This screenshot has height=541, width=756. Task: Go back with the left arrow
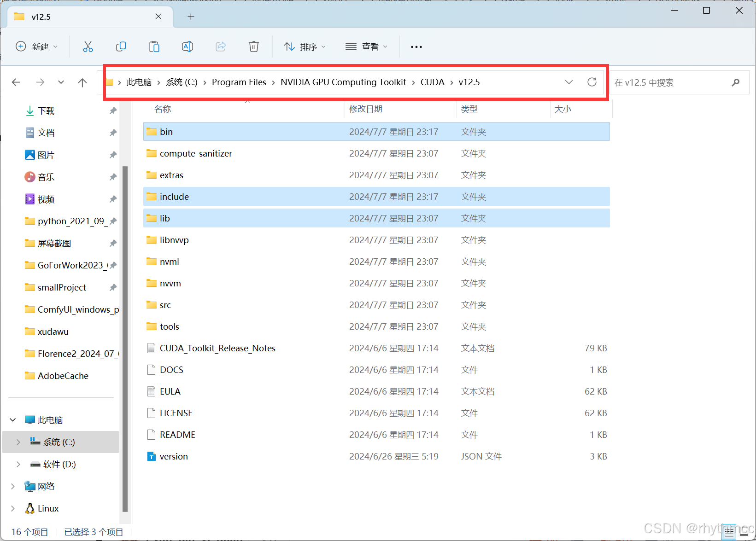click(x=16, y=82)
